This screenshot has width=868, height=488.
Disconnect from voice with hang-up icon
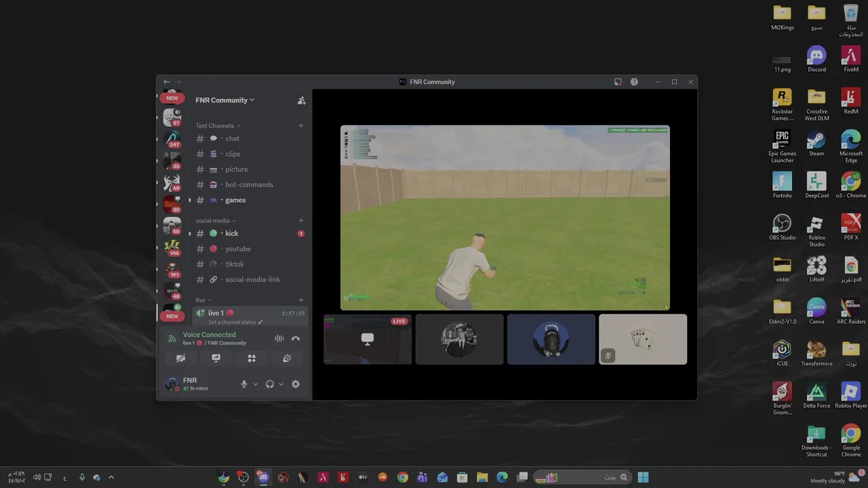[x=296, y=338]
